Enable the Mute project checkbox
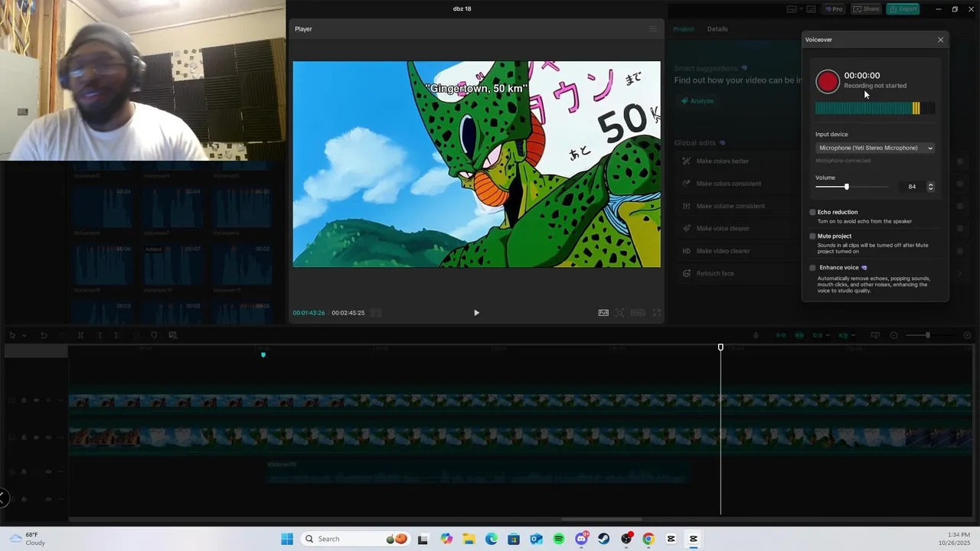Screen dimensions: 980x551 (x=812, y=236)
